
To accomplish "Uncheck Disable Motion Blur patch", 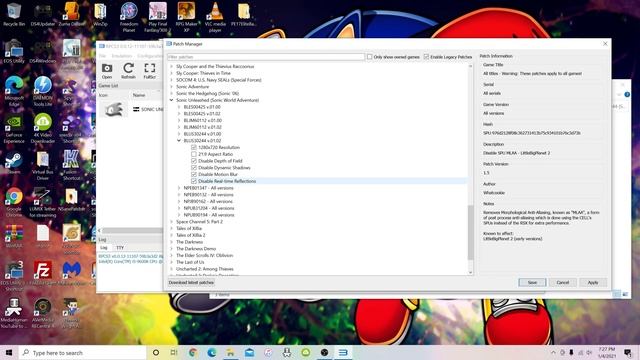I will click(x=194, y=174).
